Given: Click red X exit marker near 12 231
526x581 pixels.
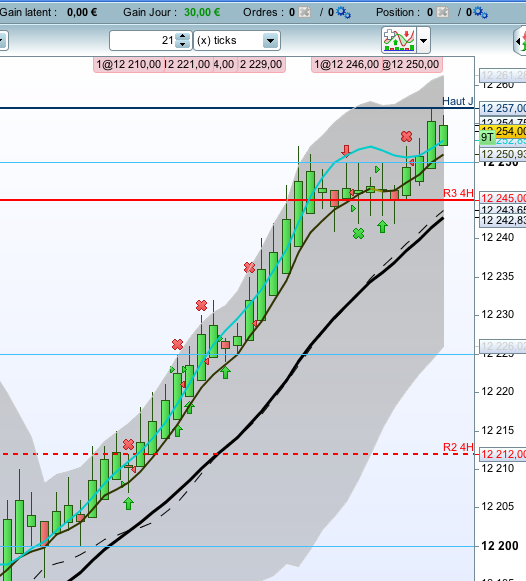Looking at the screenshot, I should (202, 306).
